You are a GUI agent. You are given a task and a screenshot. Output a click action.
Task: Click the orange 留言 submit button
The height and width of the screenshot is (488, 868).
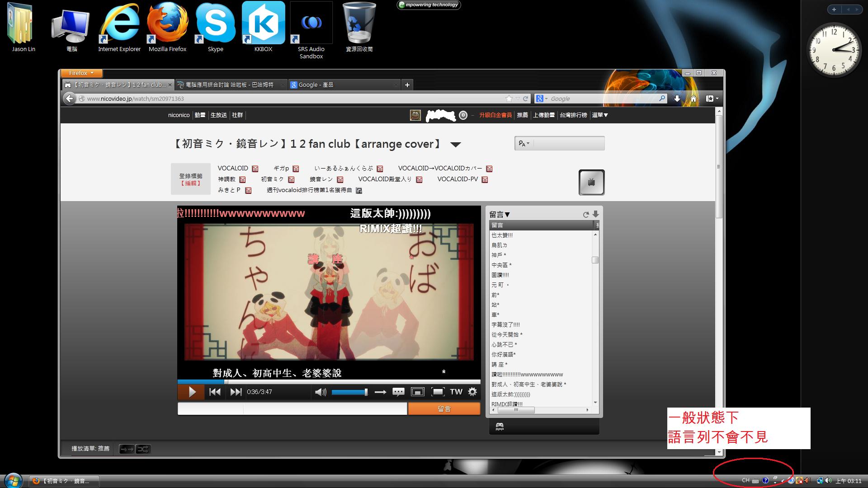point(444,409)
